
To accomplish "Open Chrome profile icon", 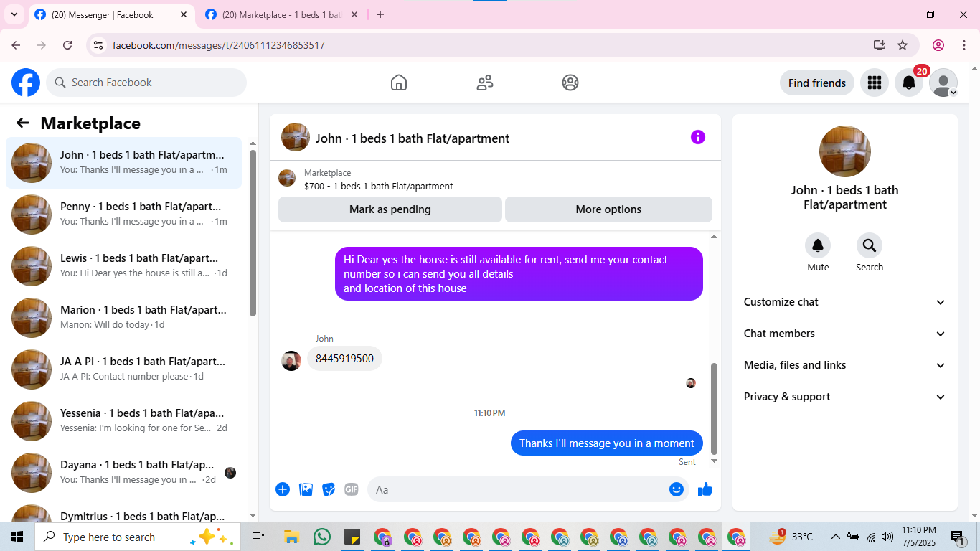I will click(x=938, y=45).
